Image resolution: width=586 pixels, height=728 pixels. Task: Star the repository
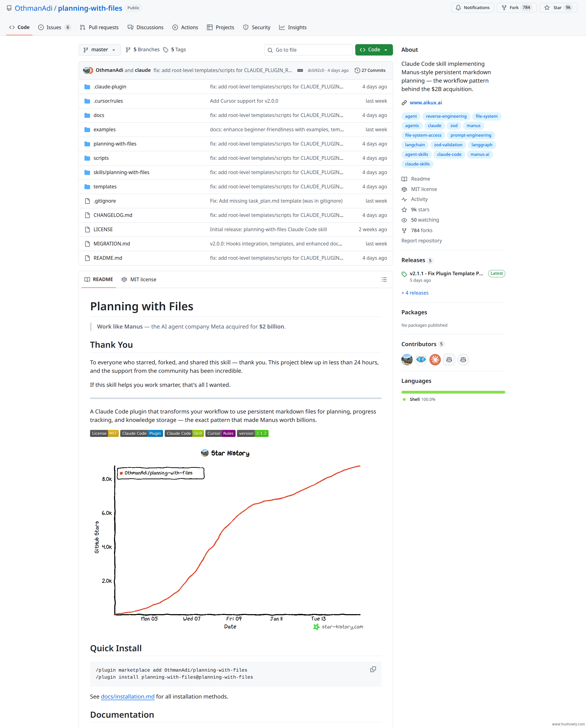(x=558, y=8)
